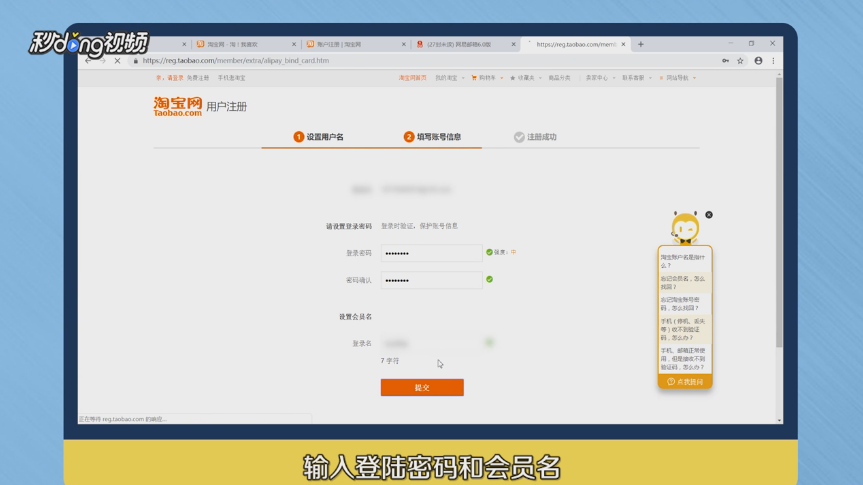Open the saved password key icon
This screenshot has height=485, width=863.
tap(725, 61)
